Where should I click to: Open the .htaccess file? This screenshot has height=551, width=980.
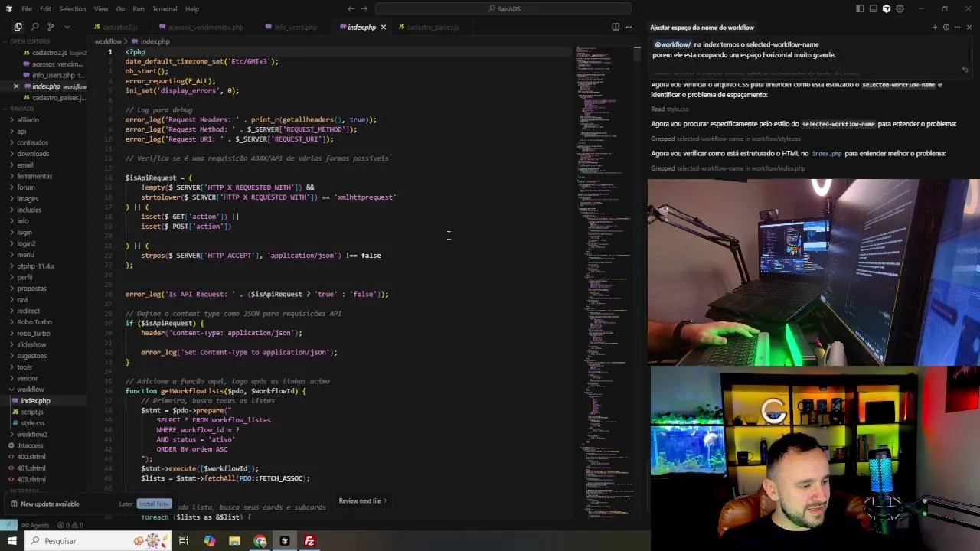coord(31,445)
